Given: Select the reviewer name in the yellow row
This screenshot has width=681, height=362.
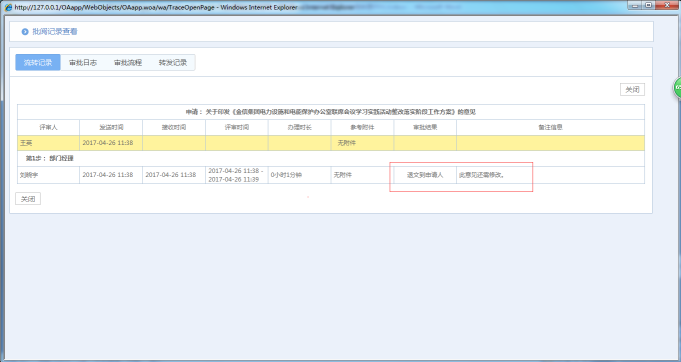Looking at the screenshot, I should click(26, 143).
